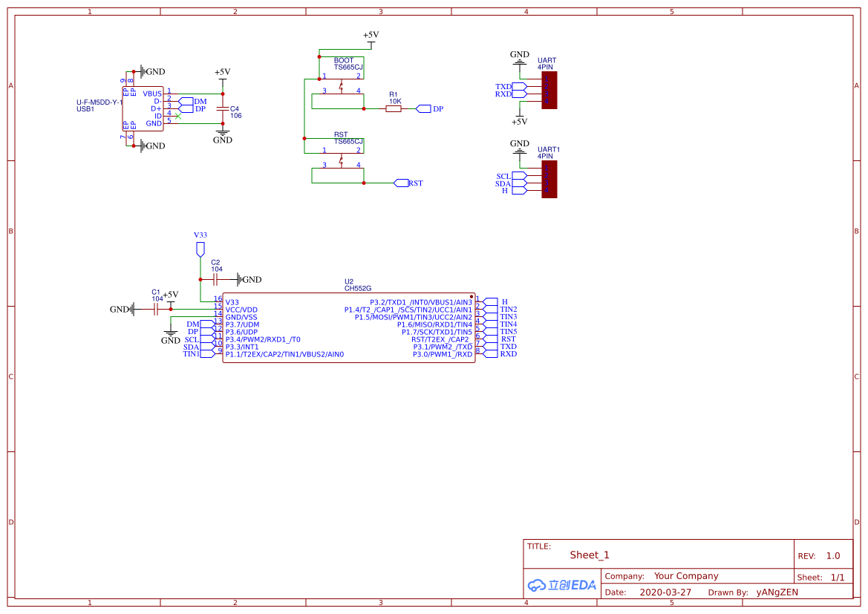Click the GND/VSS pin label on U2
Viewport: 868px width, 614px height.
coord(241,317)
